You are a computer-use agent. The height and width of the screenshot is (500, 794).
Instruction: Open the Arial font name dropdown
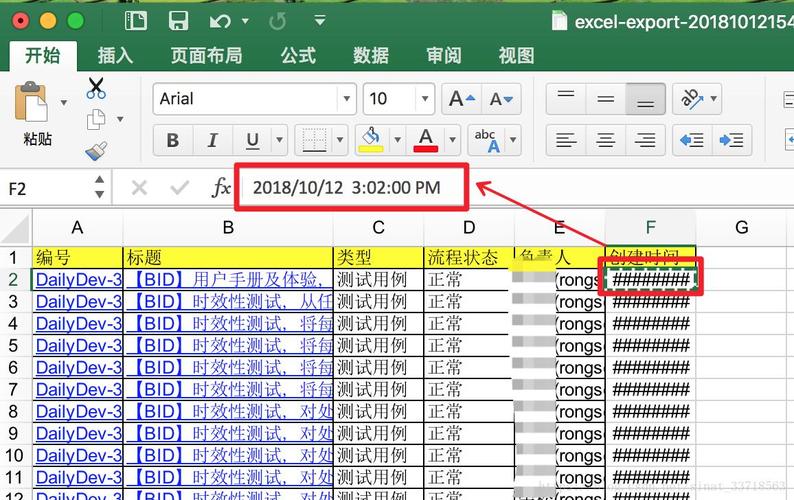pos(346,99)
